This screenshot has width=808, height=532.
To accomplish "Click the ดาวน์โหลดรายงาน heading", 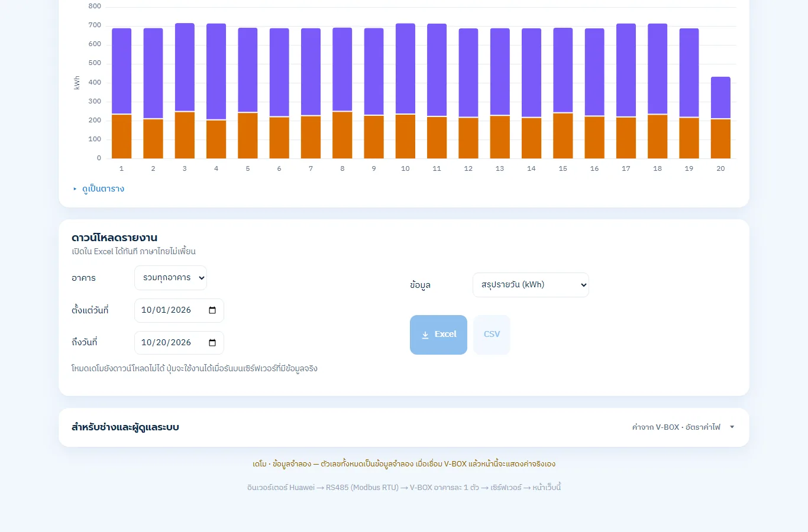I will 115,238.
